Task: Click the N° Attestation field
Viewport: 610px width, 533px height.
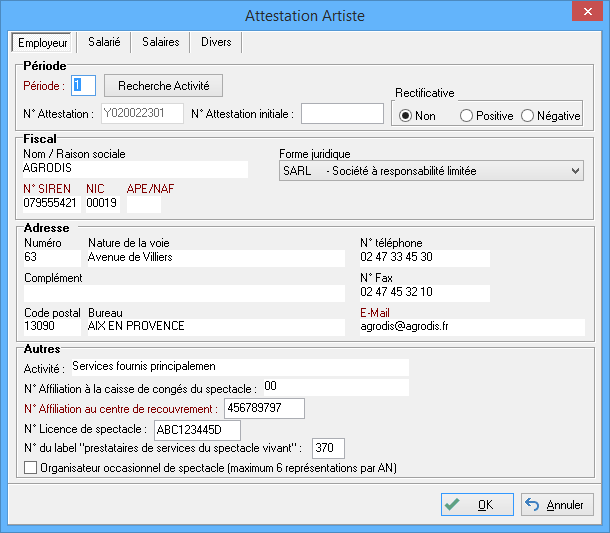Action: click(x=142, y=114)
